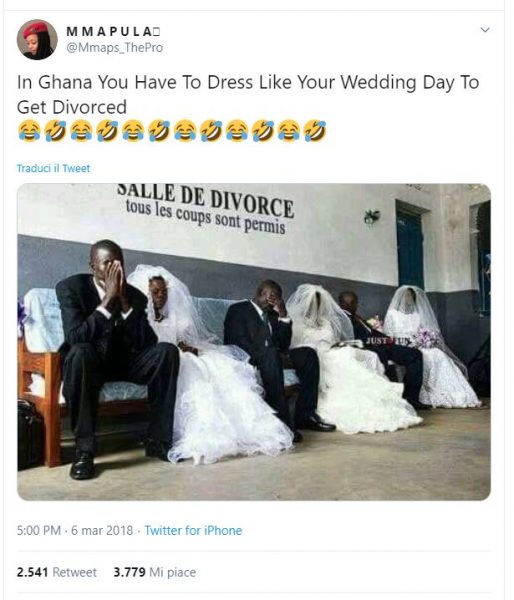This screenshot has height=600, width=514.
Task: Expand the tweet options chevron
Action: point(485,29)
